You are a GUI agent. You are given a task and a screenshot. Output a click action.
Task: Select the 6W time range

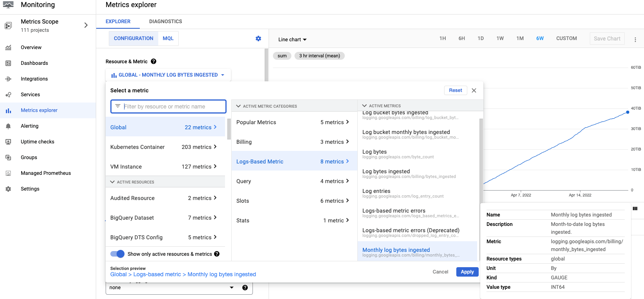pyautogui.click(x=540, y=39)
